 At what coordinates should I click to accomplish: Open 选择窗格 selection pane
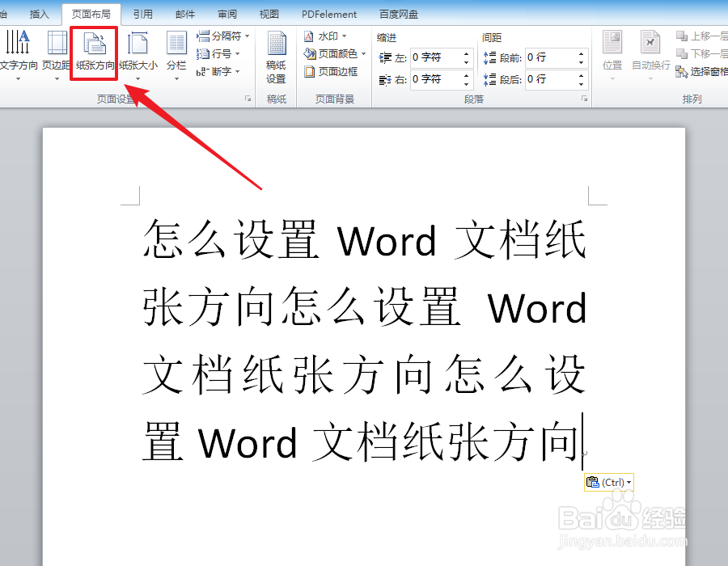tap(701, 71)
